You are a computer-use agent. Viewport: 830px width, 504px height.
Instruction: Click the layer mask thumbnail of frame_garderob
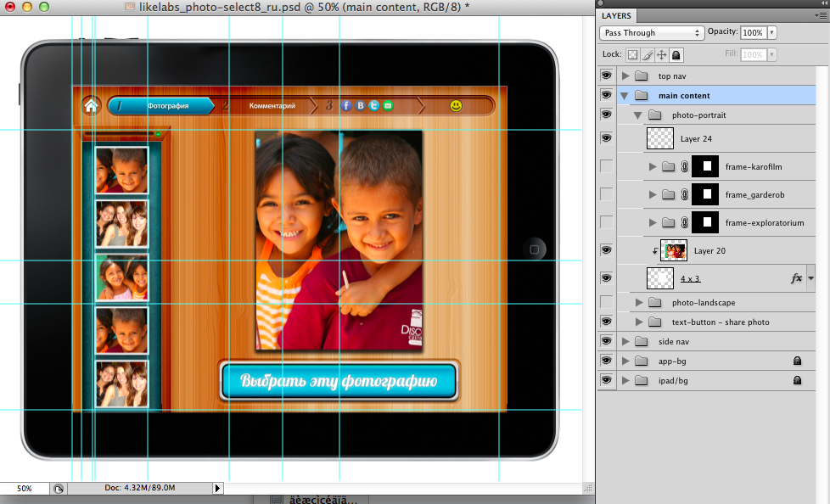point(705,195)
